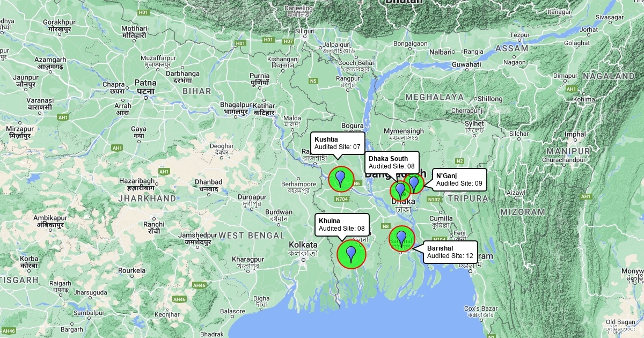The width and height of the screenshot is (644, 338).
Task: Click the green circle around Khulna marker
Action: 352,254
